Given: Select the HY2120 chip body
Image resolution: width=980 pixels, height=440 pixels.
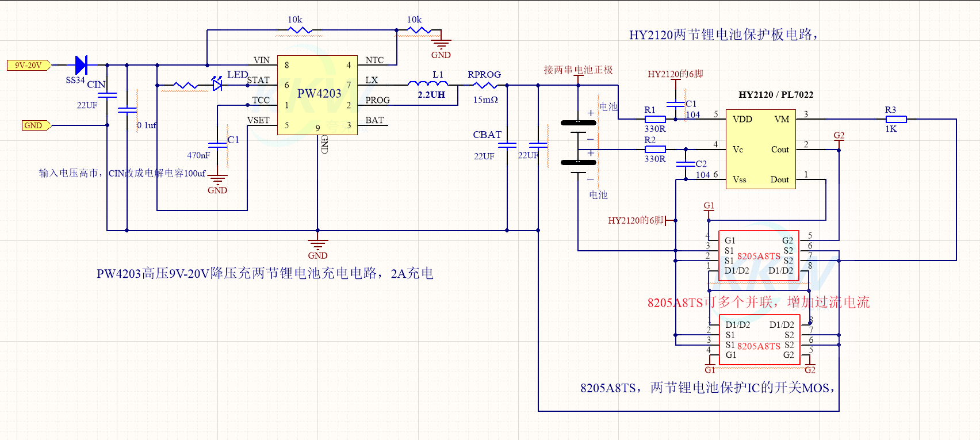Looking at the screenshot, I should pyautogui.click(x=761, y=149).
